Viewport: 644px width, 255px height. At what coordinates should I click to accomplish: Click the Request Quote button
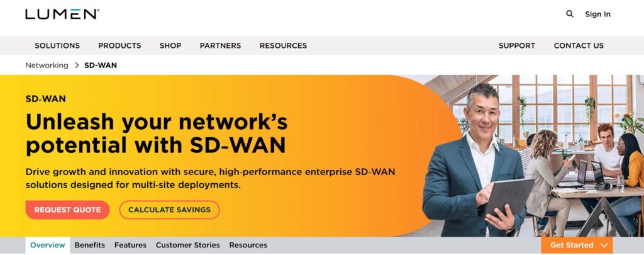click(67, 210)
